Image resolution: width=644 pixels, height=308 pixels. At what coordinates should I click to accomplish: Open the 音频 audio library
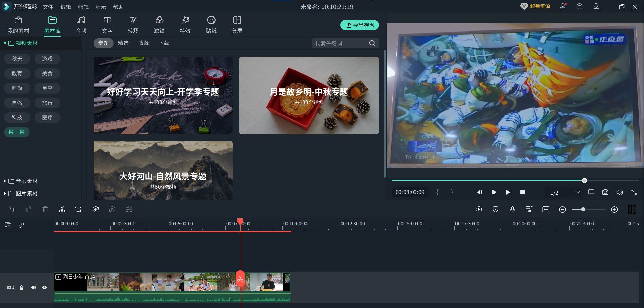[81, 25]
